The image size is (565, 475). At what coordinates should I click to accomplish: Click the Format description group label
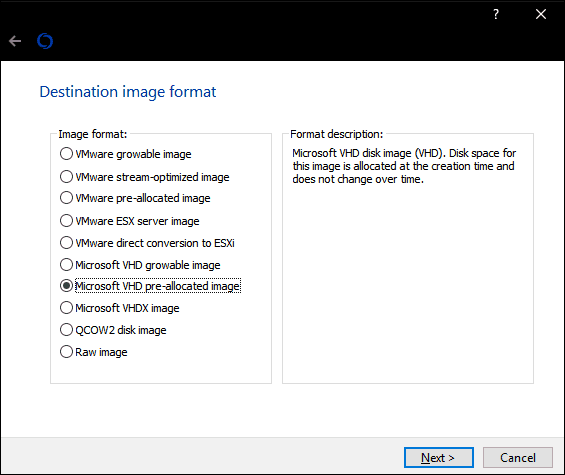point(337,134)
